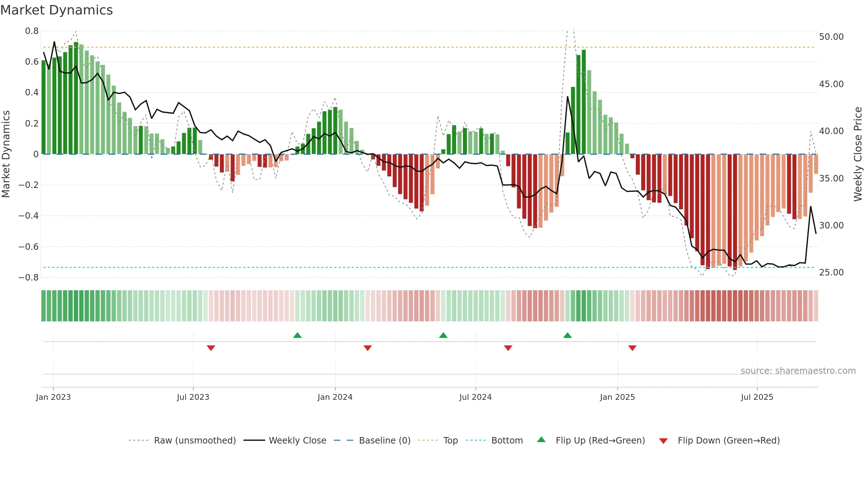The height and width of the screenshot is (488, 868).
Task: Toggle the Top legend entry
Action: click(x=438, y=440)
